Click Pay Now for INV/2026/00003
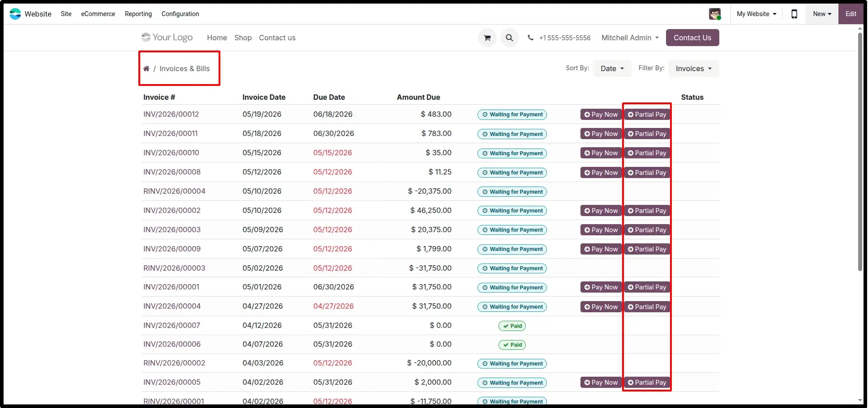This screenshot has width=868, height=408. [x=601, y=230]
